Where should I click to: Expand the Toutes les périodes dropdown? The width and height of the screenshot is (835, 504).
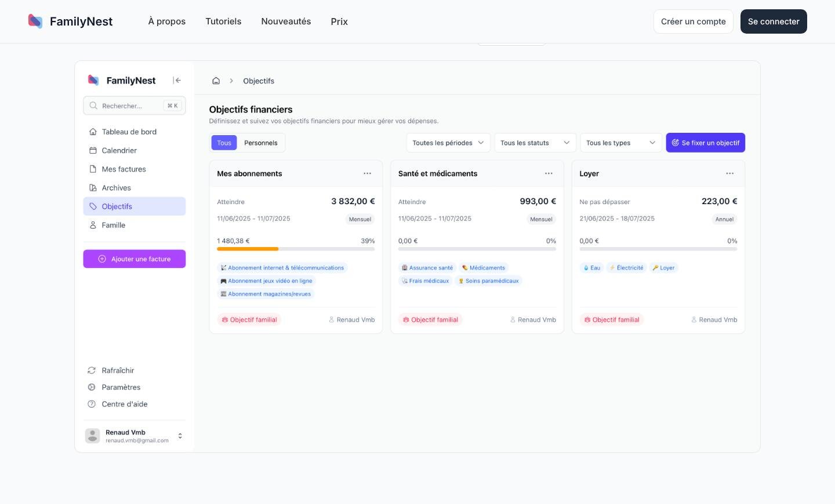point(448,143)
